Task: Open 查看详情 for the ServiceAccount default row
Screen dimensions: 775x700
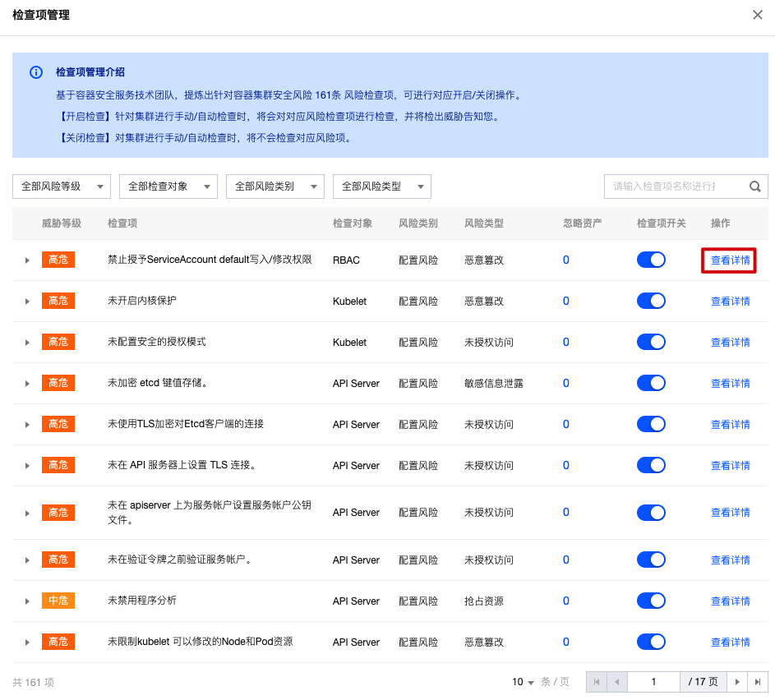Action: (730, 260)
